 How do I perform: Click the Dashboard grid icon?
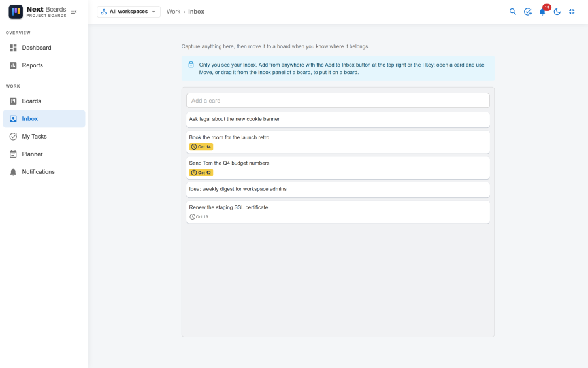coord(13,48)
